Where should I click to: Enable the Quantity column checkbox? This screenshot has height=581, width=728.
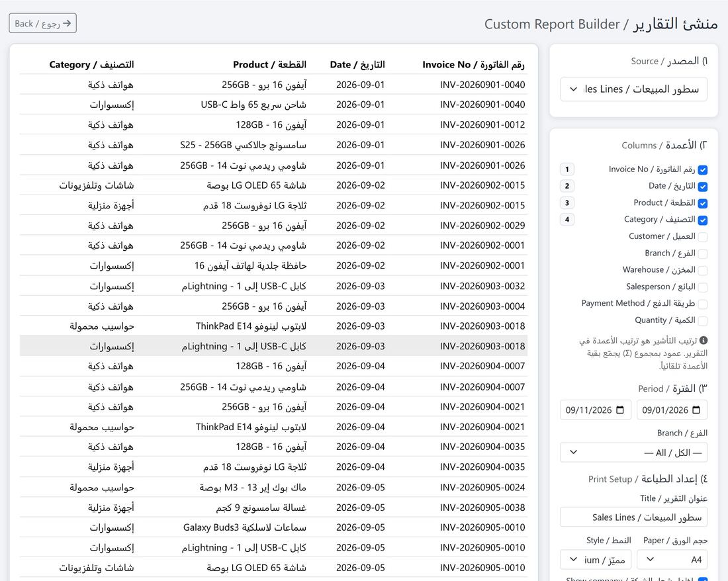tap(702, 321)
